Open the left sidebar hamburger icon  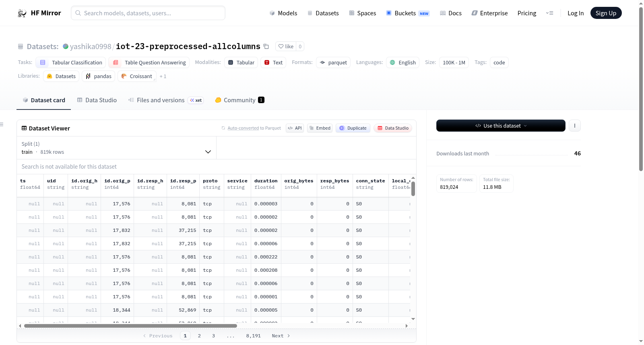(2, 124)
